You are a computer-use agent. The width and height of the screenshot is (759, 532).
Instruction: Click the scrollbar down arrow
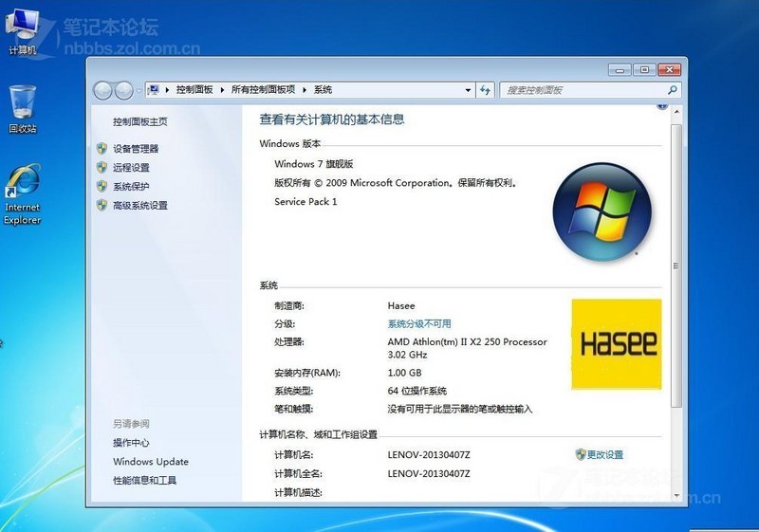pyautogui.click(x=676, y=495)
